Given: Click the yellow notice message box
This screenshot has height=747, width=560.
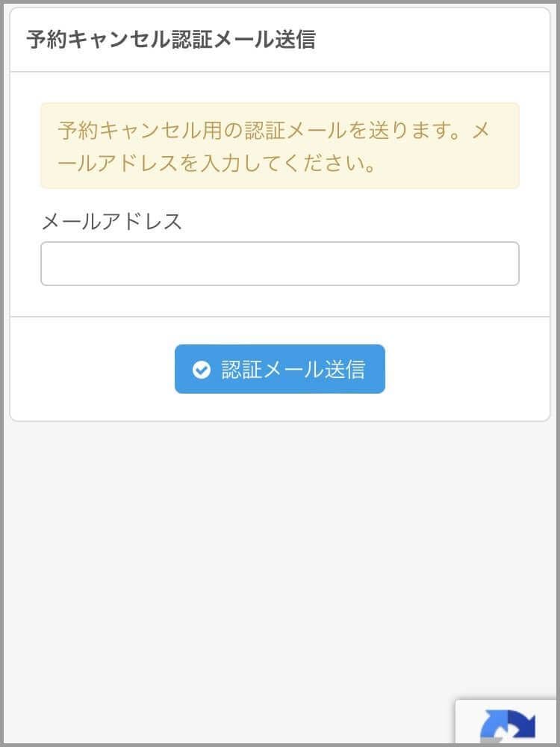Looking at the screenshot, I should [279, 146].
